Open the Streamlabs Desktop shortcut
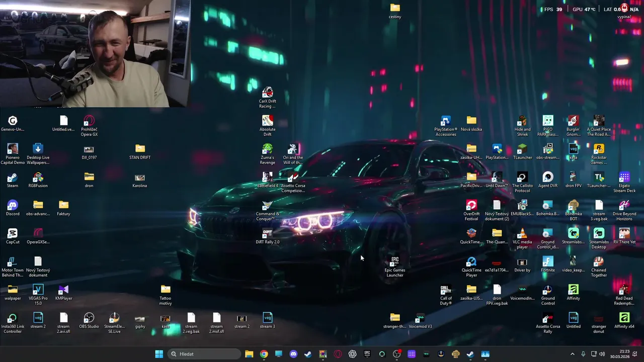The image size is (644, 362). 599,239
